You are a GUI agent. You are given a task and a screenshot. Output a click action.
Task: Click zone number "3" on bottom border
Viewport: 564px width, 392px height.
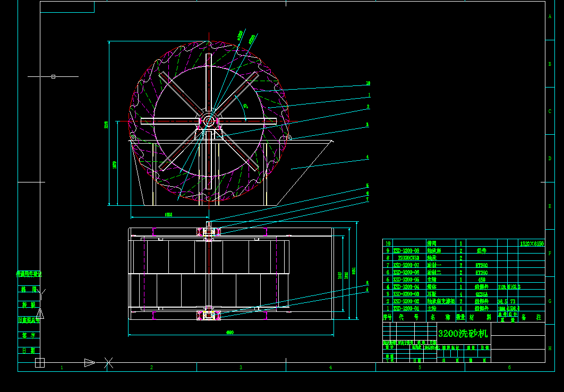tap(241, 367)
